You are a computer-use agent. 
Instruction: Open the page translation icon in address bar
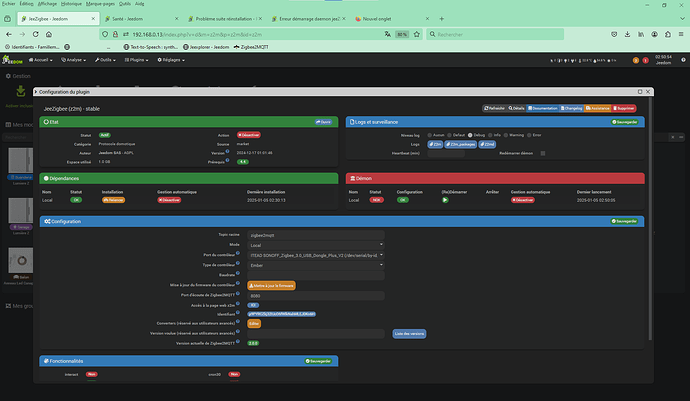(x=388, y=34)
